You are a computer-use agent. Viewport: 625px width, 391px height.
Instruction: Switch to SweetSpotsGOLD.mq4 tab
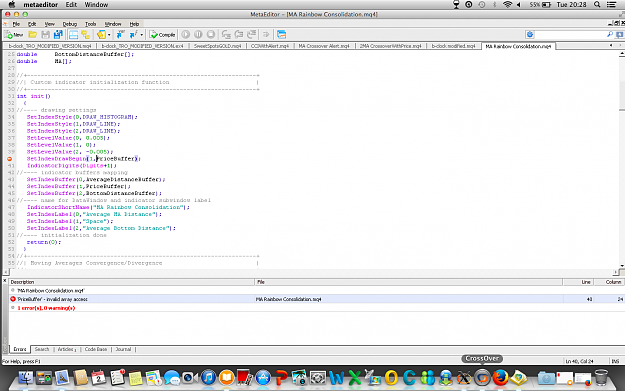click(x=217, y=46)
